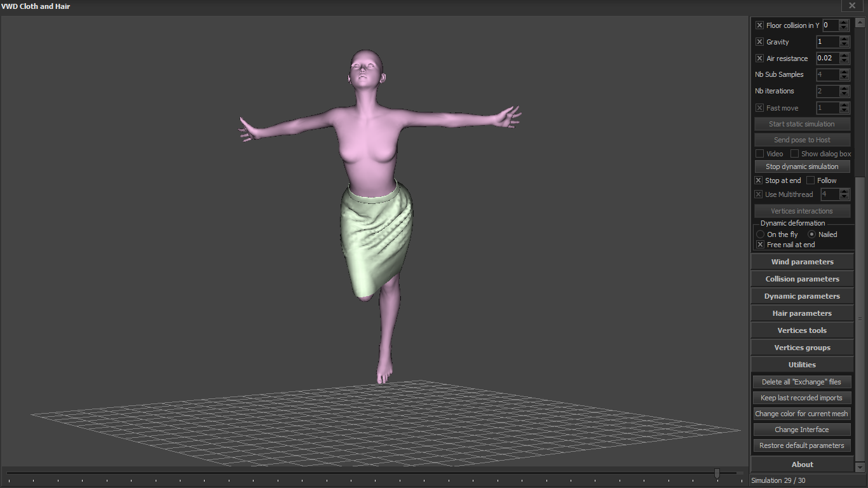Expand the About section
This screenshot has width=868, height=488.
802,464
